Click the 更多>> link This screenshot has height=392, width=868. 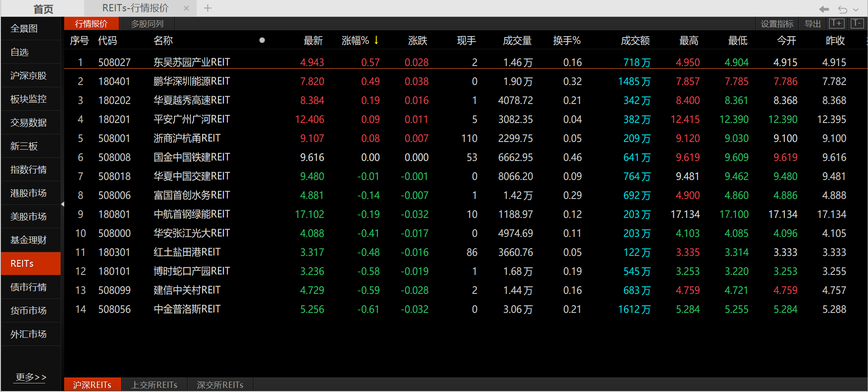[x=31, y=377]
